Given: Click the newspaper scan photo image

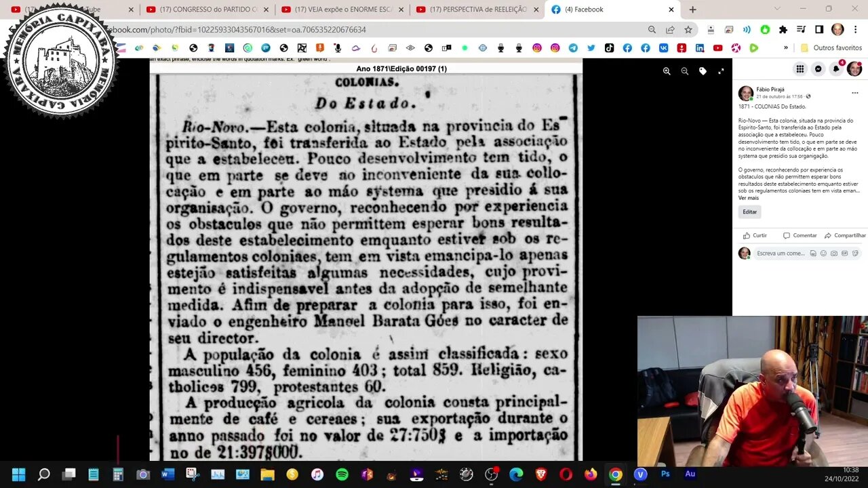Looking at the screenshot, I should pyautogui.click(x=366, y=260).
